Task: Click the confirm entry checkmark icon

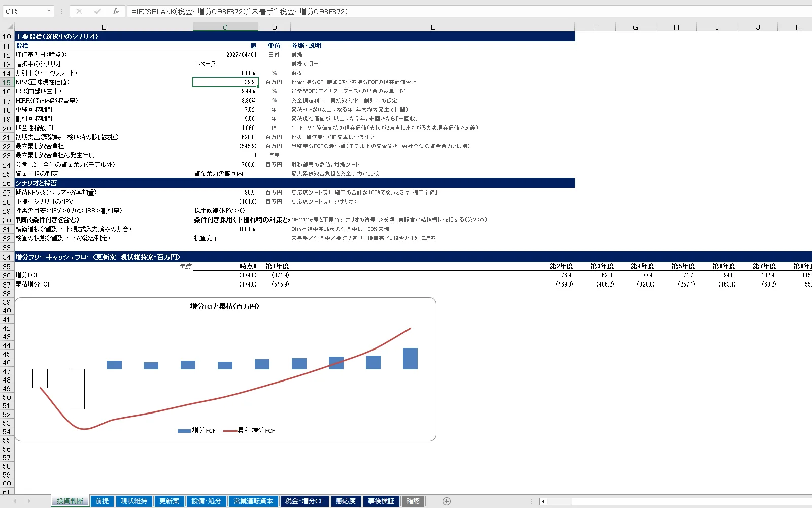Action: coord(97,11)
